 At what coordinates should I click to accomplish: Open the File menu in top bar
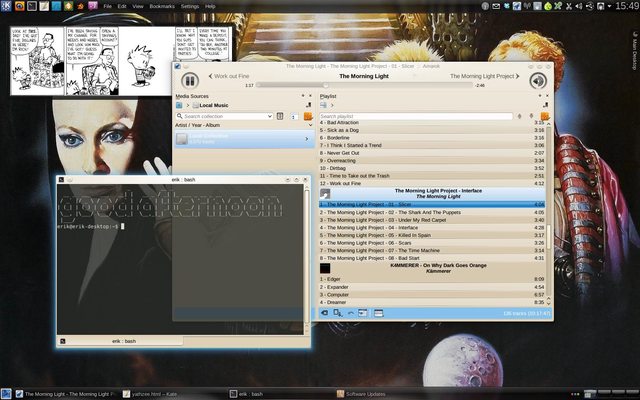(107, 6)
